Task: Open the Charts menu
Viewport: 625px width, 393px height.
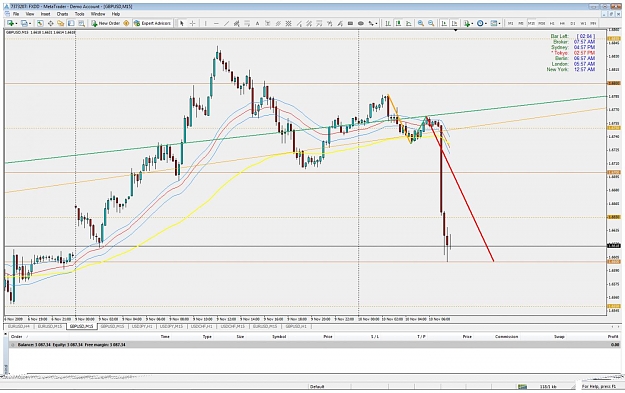Action: click(62, 14)
